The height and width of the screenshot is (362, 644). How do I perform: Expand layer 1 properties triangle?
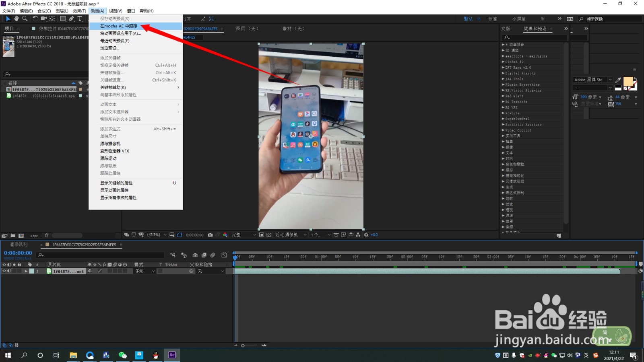pyautogui.click(x=26, y=271)
